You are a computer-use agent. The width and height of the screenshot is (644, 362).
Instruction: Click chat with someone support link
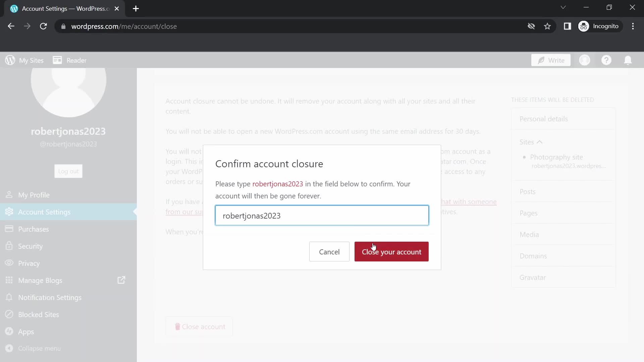(x=467, y=202)
